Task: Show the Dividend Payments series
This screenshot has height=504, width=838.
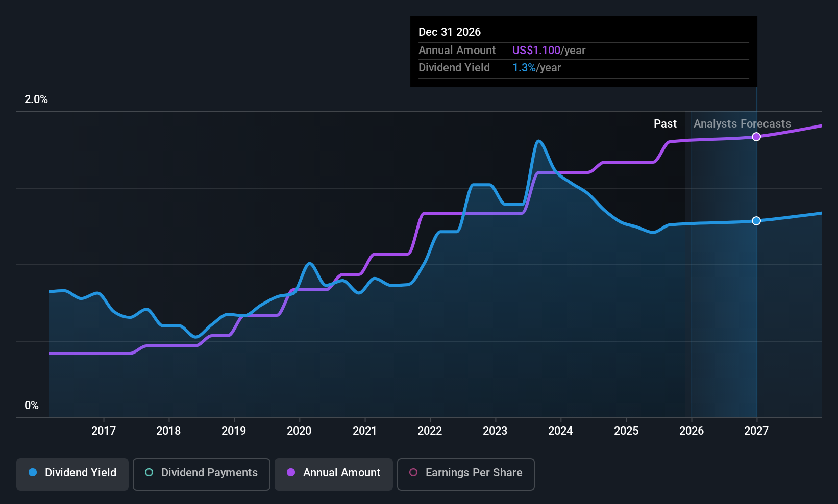Action: [201, 474]
